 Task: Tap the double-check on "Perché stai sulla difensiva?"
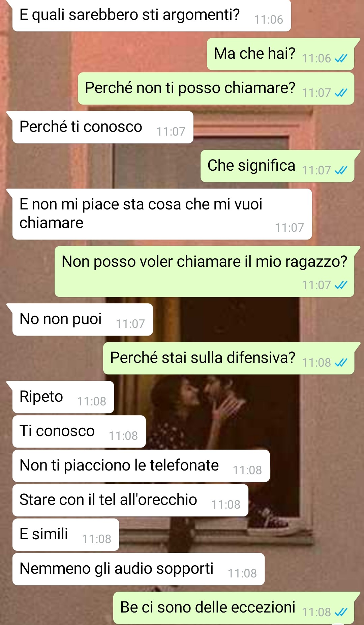341,363
